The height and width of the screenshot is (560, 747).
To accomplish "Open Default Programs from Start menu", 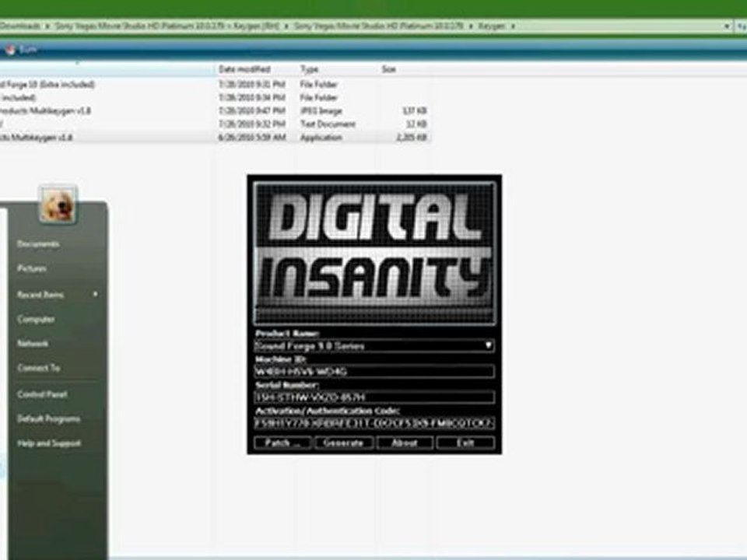I will [x=48, y=418].
